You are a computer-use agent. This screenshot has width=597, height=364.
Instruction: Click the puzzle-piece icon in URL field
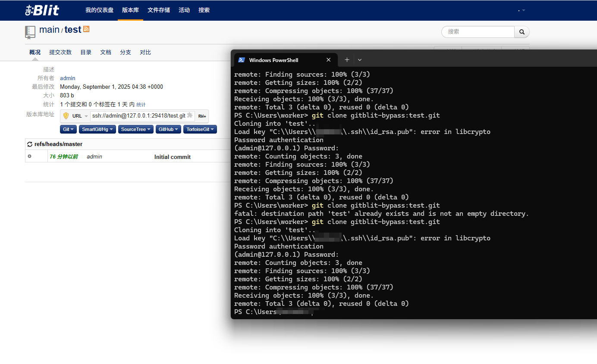pyautogui.click(x=190, y=115)
